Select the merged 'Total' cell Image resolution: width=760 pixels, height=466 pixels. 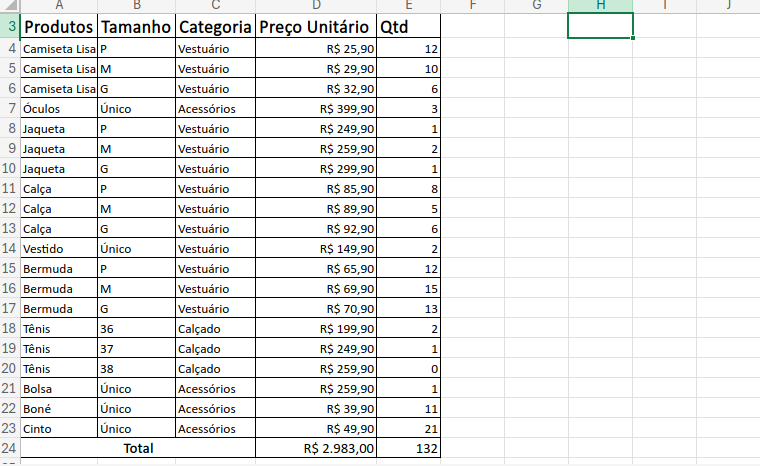(x=138, y=449)
